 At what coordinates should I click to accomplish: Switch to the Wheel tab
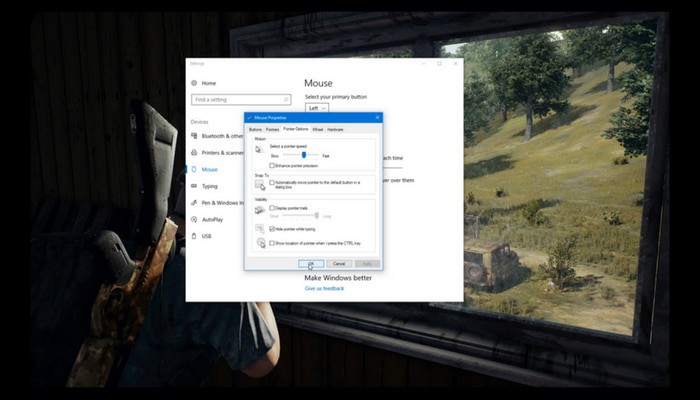pyautogui.click(x=317, y=129)
